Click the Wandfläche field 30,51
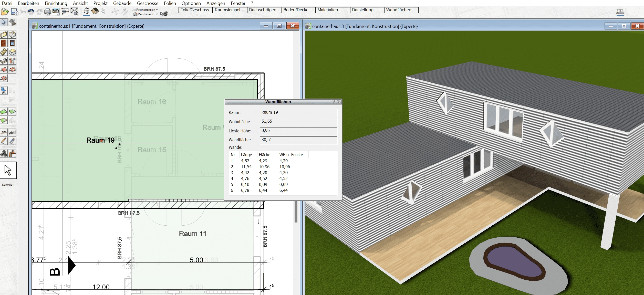Viewport: 644px width, 295px height. coord(298,140)
